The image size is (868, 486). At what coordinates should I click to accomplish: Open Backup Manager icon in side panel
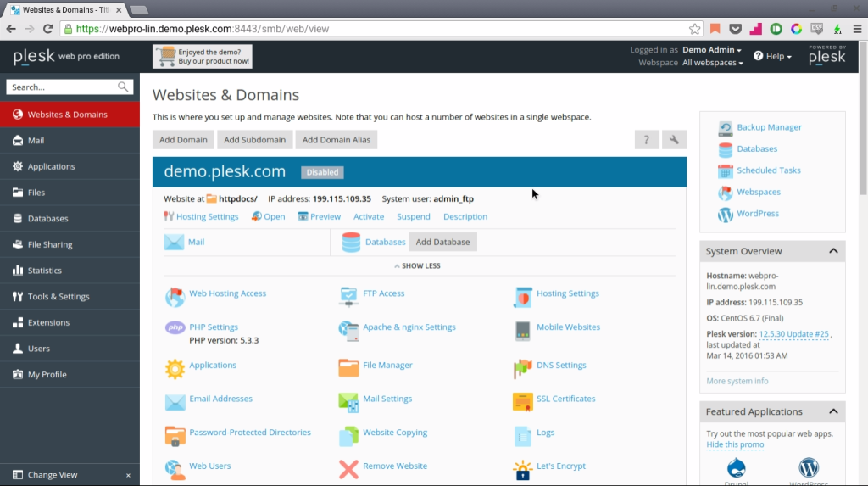[726, 128]
